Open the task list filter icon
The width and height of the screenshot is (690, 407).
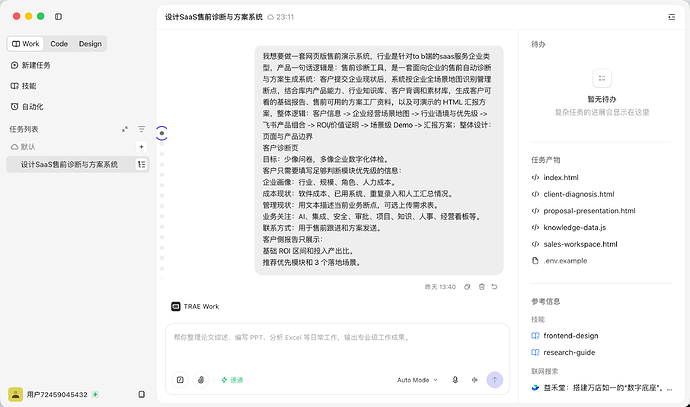point(141,129)
